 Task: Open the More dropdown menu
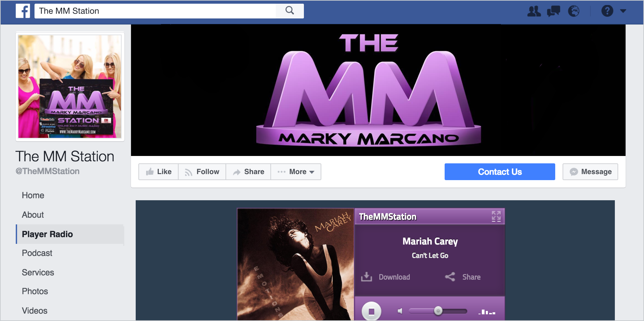pyautogui.click(x=296, y=172)
